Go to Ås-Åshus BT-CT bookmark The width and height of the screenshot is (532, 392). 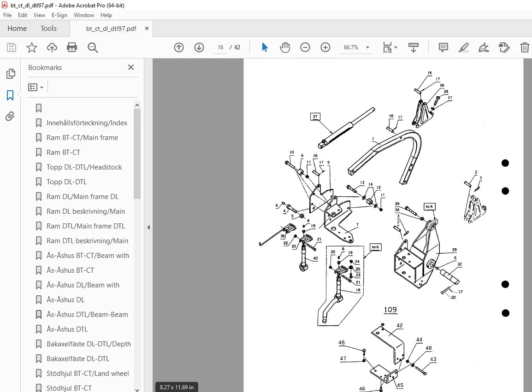click(70, 270)
